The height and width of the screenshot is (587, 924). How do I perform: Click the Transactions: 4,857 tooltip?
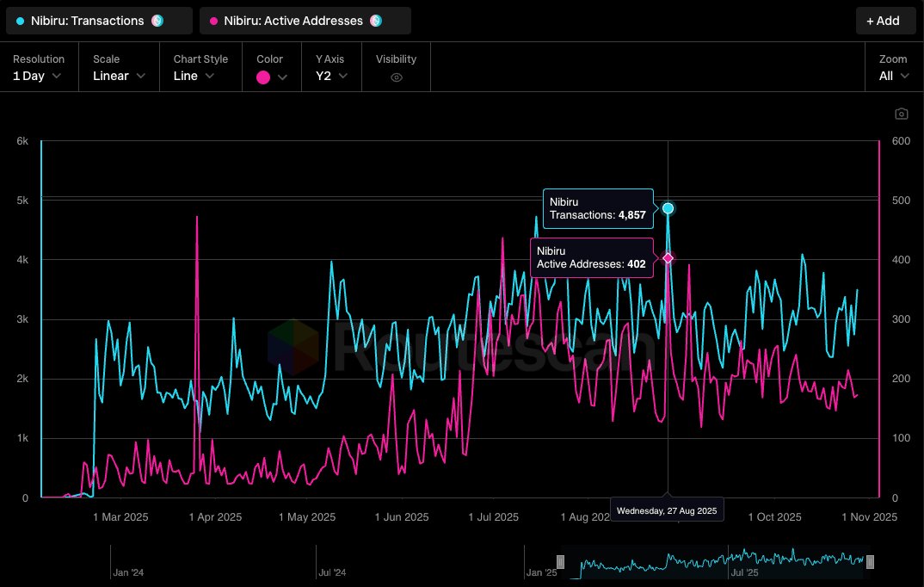point(598,208)
